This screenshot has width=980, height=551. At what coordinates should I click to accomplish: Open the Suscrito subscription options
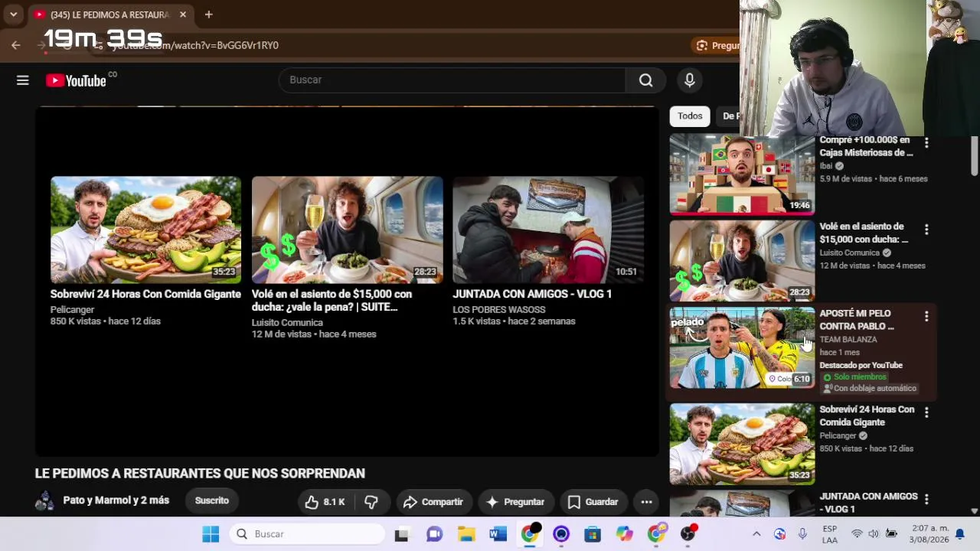212,500
